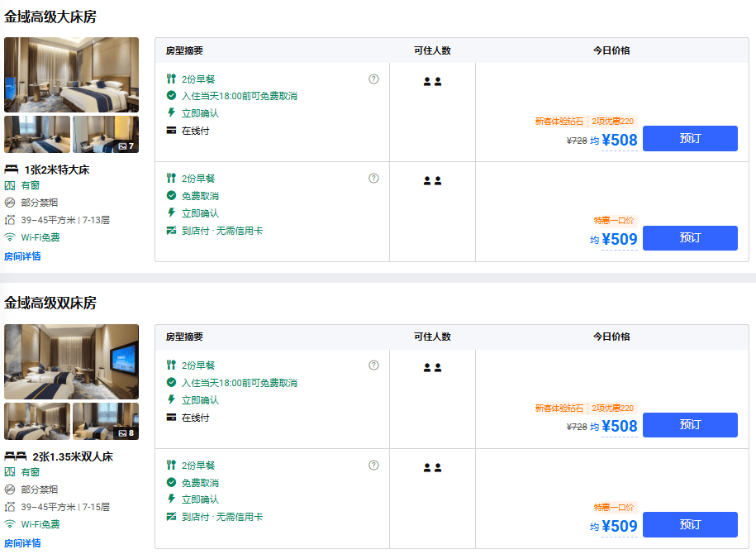The image size is (756, 559).
Task: Click 特惠一口价 tag in twin room
Action: pyautogui.click(x=614, y=508)
